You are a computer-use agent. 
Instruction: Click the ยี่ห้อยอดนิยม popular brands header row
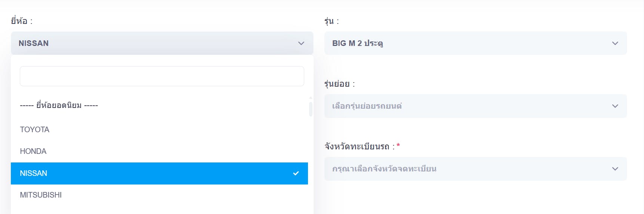click(x=59, y=105)
